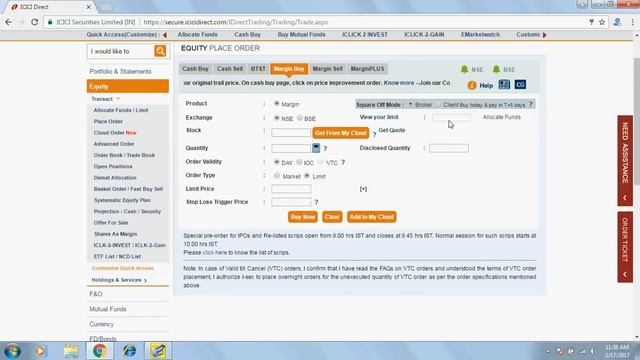Open Allocate Funds link beside limit

tap(502, 117)
